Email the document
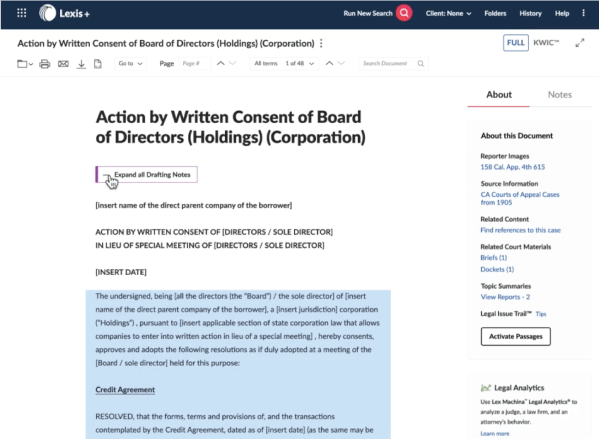 (x=63, y=64)
